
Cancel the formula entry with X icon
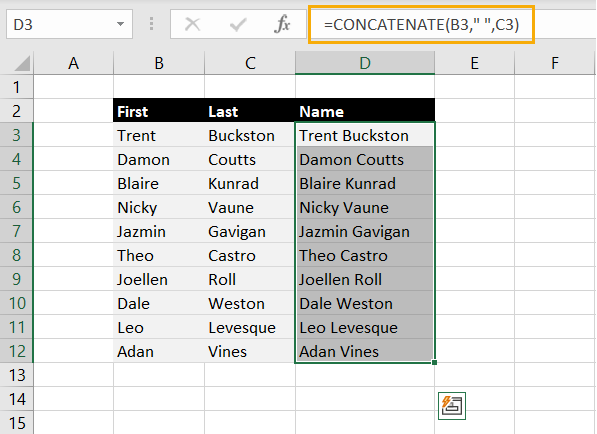point(192,24)
